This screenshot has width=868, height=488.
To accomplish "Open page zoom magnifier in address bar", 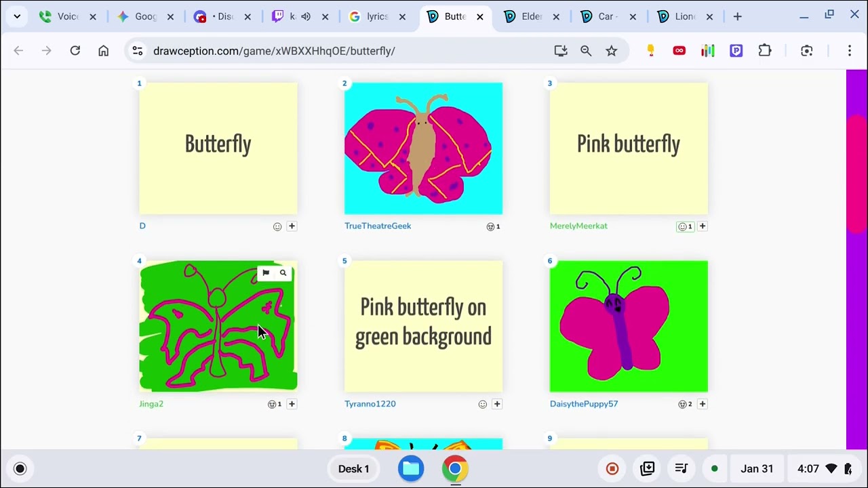I will [586, 51].
